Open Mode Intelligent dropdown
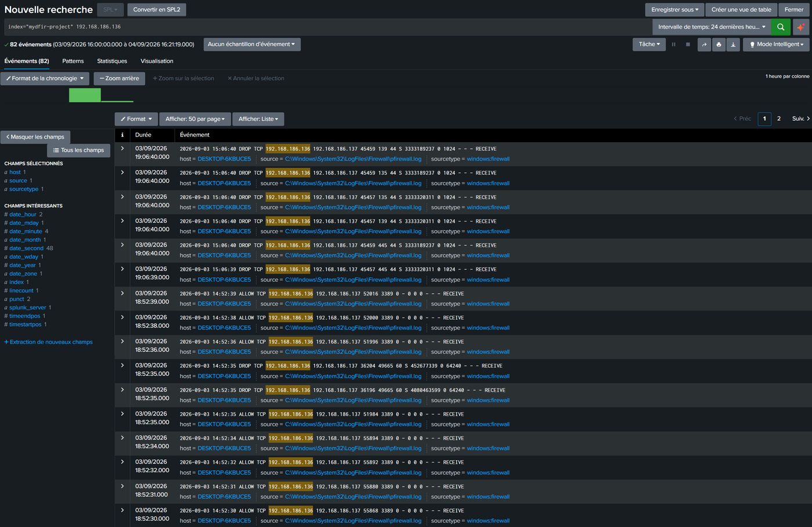The width and height of the screenshot is (812, 527). tap(776, 44)
